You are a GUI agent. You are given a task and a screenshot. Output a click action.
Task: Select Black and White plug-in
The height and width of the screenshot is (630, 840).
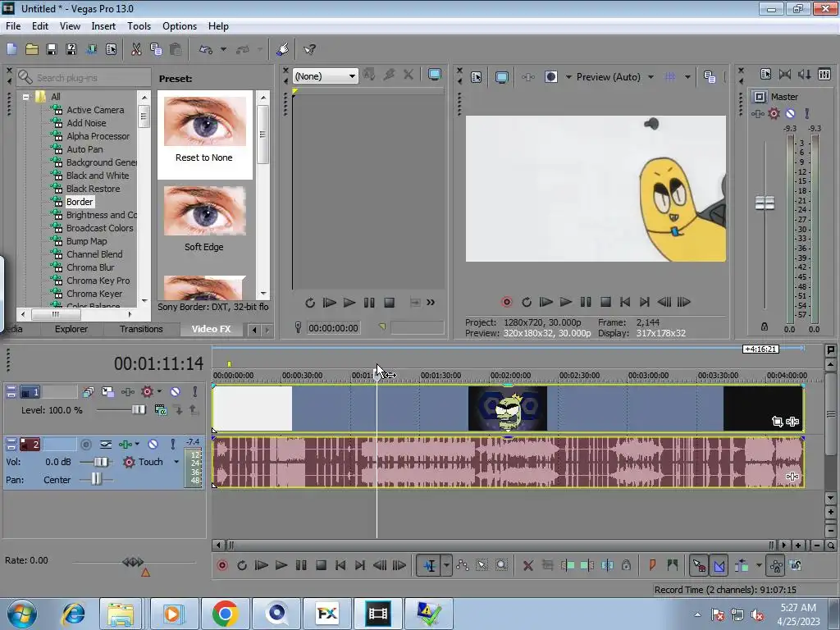coord(98,176)
